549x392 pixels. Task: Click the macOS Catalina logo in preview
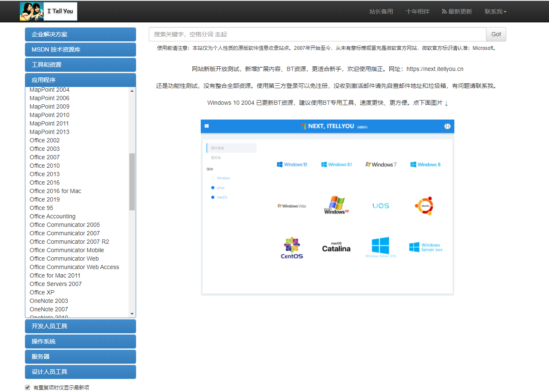point(336,247)
